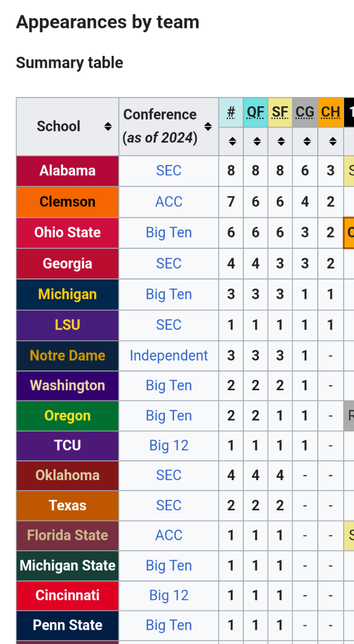Open Big 12 link in TCU row
Viewport: 354px width, 644px height.
tap(169, 446)
